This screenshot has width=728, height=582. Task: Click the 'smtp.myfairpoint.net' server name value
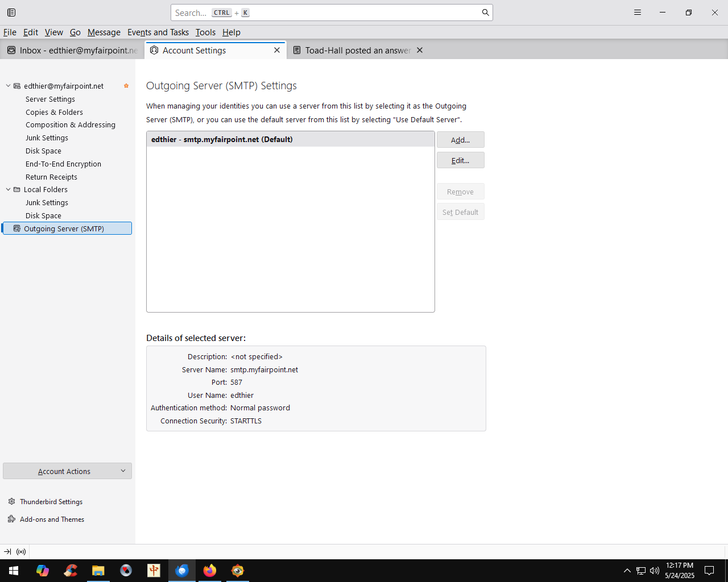tap(264, 370)
